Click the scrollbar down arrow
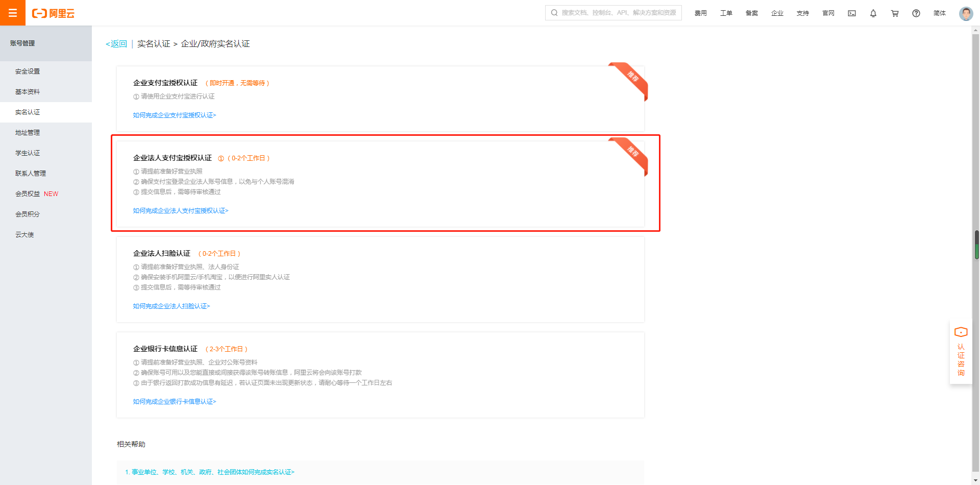 [x=976, y=481]
